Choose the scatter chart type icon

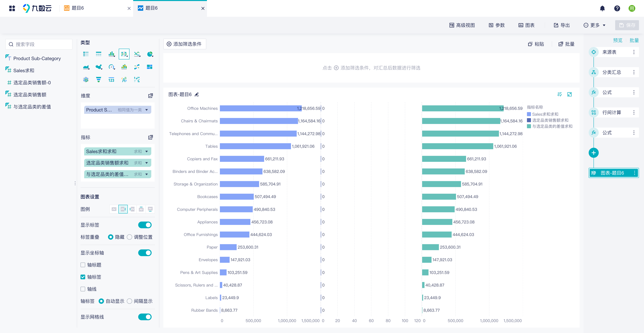tap(137, 67)
